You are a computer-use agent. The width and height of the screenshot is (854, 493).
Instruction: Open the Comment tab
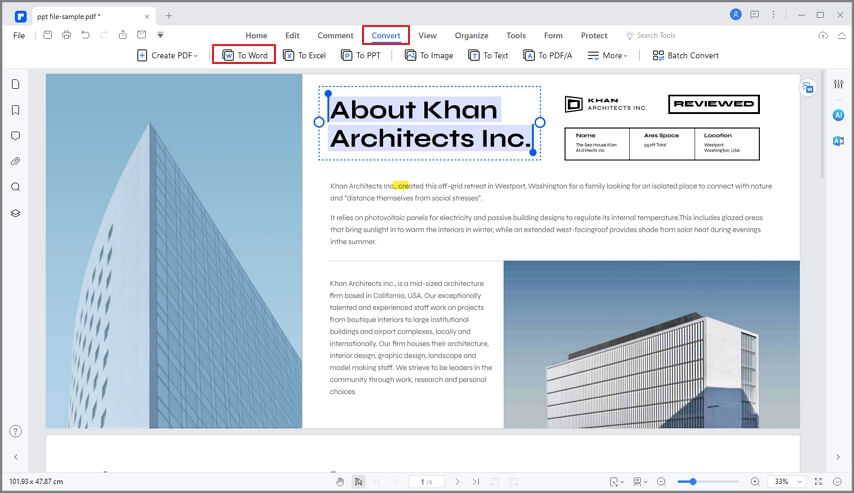(336, 35)
